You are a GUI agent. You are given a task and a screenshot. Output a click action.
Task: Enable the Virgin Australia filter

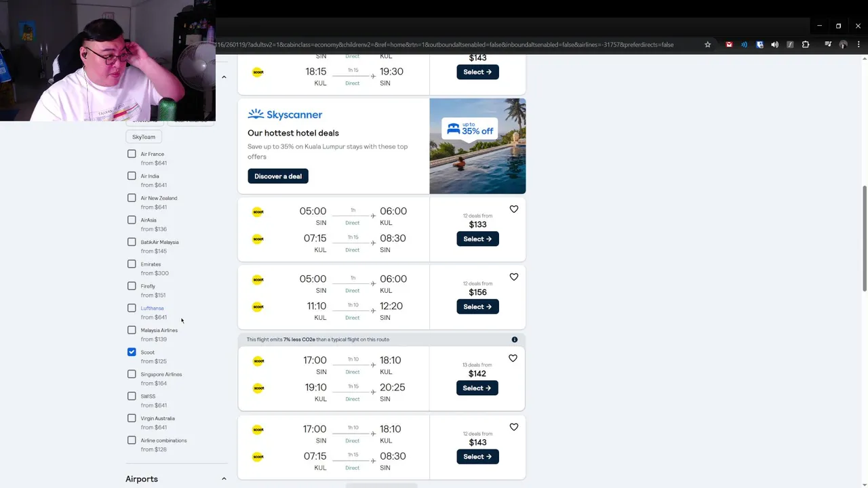[x=132, y=418]
